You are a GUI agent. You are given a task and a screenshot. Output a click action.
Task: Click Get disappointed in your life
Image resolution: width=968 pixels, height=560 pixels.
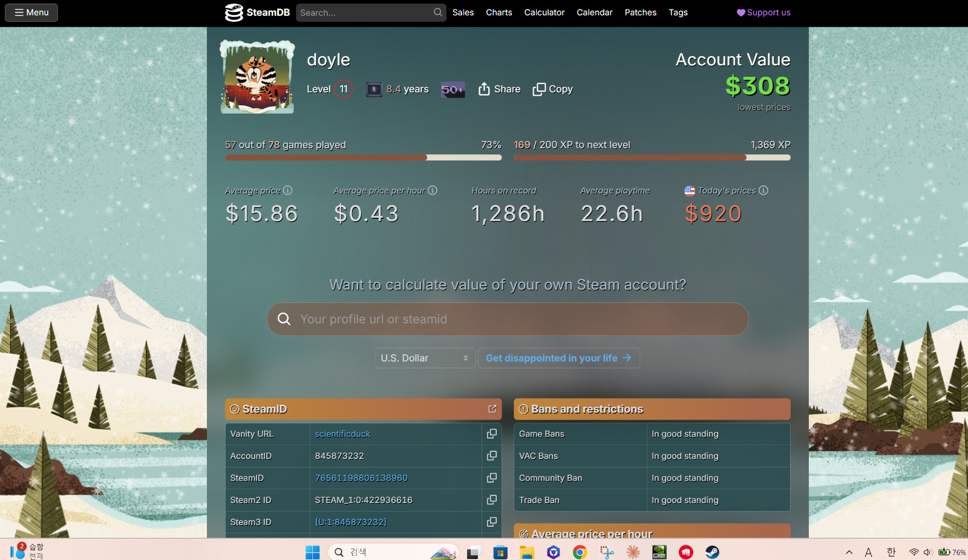click(559, 358)
